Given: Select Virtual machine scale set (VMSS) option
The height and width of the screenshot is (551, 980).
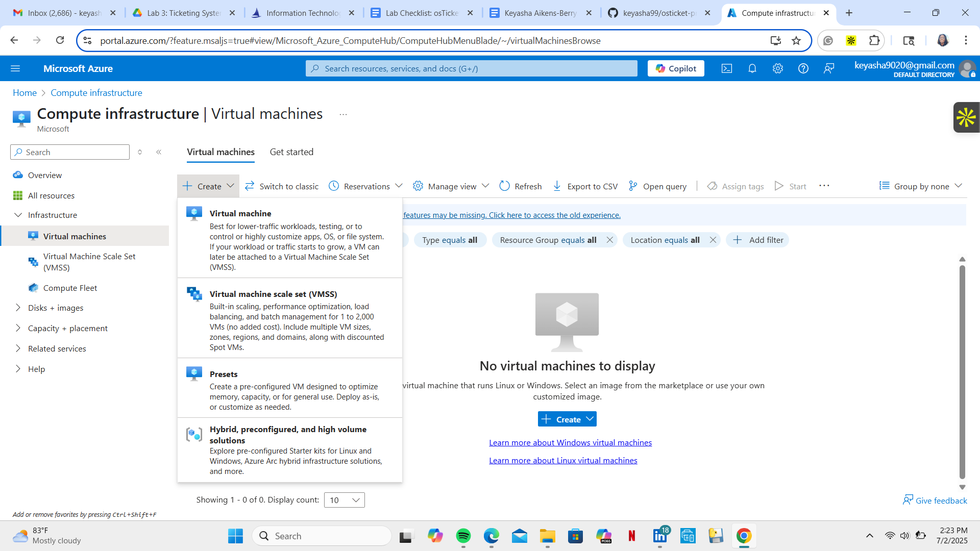Looking at the screenshot, I should tap(290, 318).
